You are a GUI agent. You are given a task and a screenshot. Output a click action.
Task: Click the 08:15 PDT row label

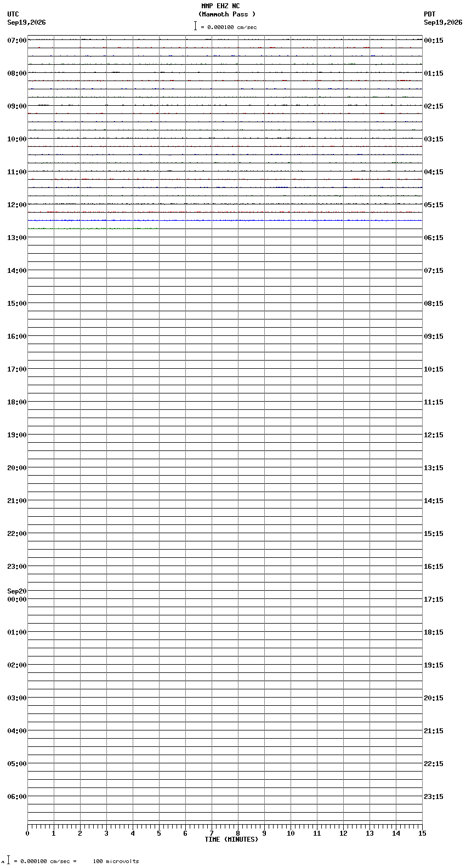tap(434, 304)
